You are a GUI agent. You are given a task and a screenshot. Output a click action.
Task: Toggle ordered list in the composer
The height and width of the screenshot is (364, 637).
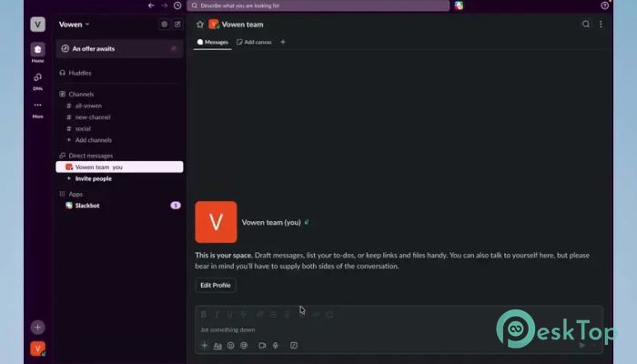[x=273, y=315]
